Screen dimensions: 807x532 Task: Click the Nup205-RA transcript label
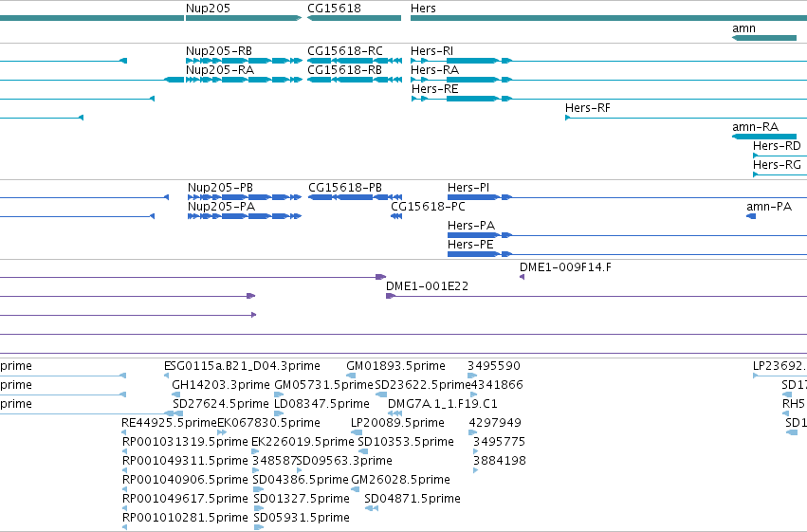(x=220, y=70)
